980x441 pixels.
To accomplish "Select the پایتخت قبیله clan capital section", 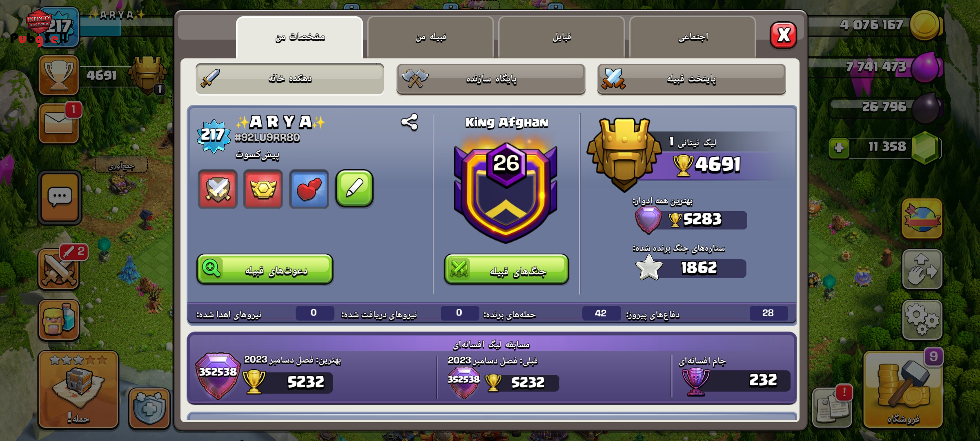I will (x=691, y=79).
